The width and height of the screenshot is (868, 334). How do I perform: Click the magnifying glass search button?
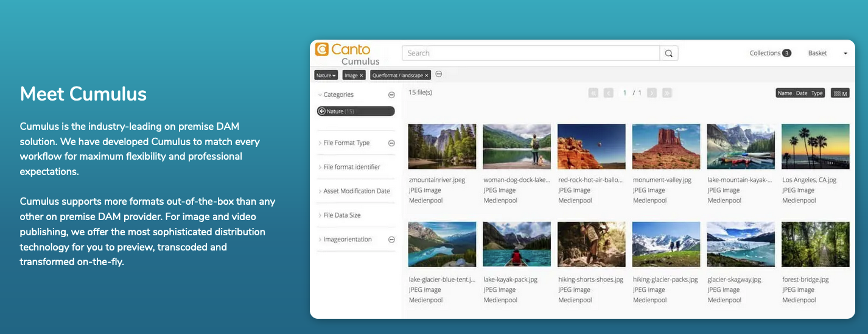pos(668,54)
